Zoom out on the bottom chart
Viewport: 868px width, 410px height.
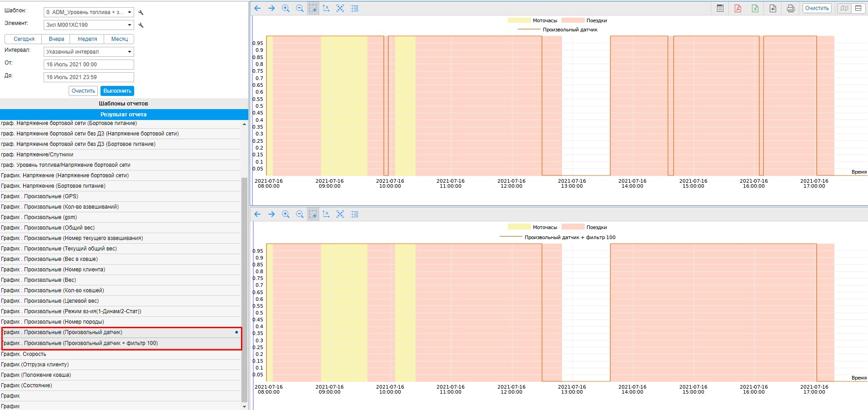(x=300, y=214)
